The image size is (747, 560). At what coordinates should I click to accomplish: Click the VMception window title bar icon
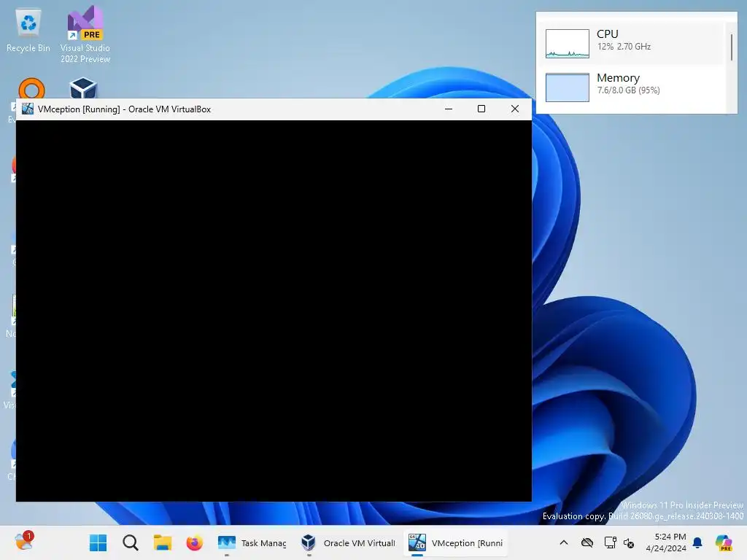click(28, 109)
